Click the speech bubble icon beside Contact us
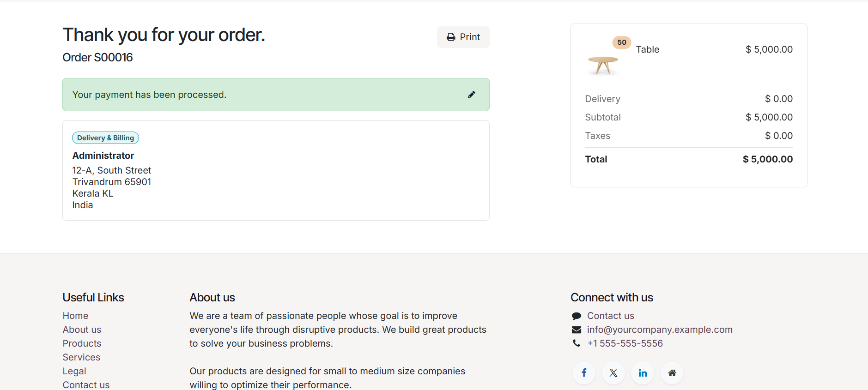This screenshot has width=868, height=390. tap(577, 316)
